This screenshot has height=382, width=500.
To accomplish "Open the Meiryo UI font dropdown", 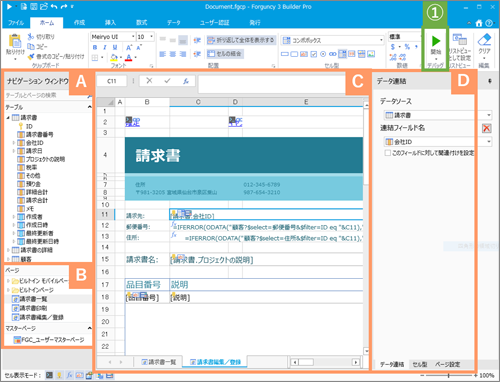I will (133, 37).
